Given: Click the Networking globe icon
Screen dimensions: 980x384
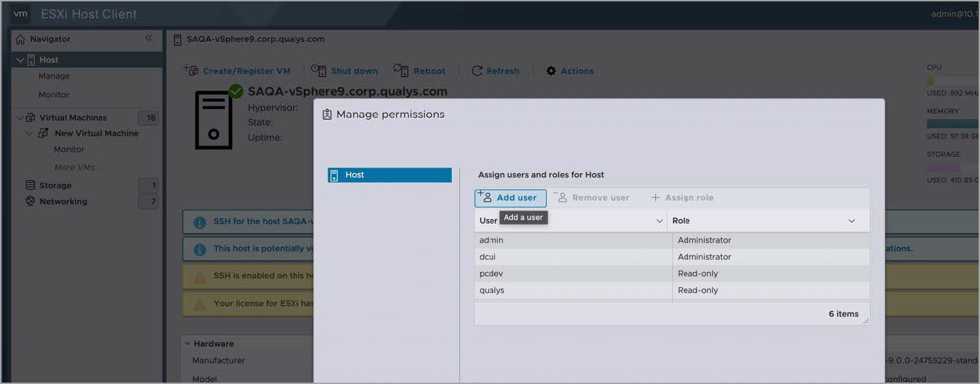Looking at the screenshot, I should point(30,201).
